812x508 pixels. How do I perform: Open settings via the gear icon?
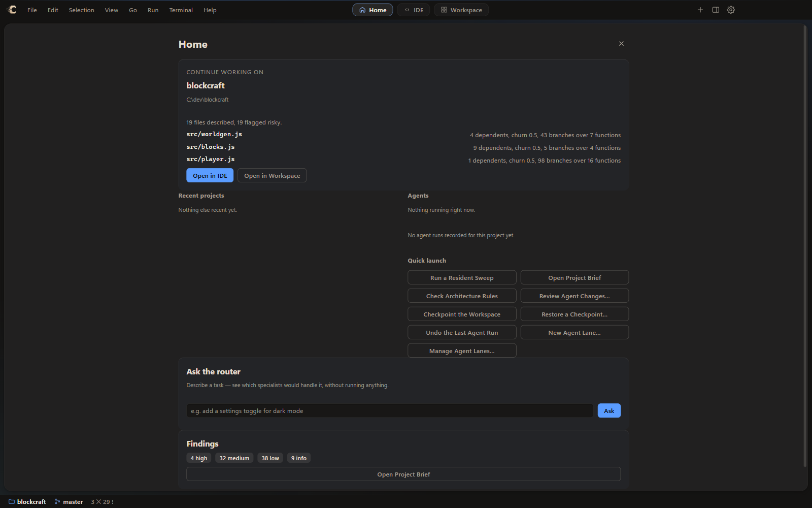(x=731, y=10)
